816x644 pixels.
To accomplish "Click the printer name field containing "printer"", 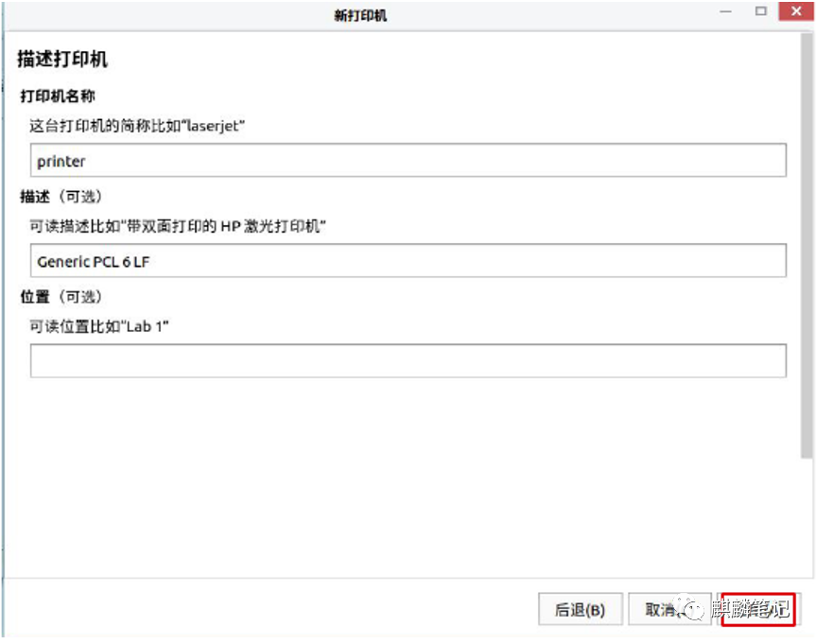I will pyautogui.click(x=408, y=161).
